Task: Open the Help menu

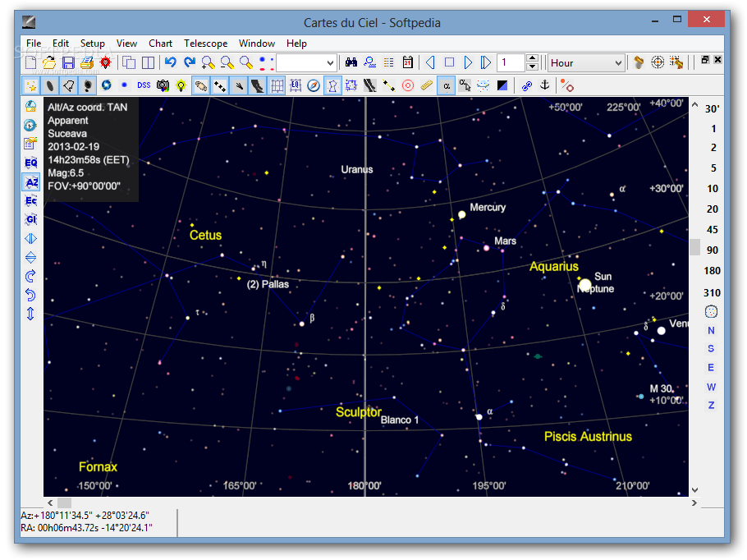Action: click(296, 44)
